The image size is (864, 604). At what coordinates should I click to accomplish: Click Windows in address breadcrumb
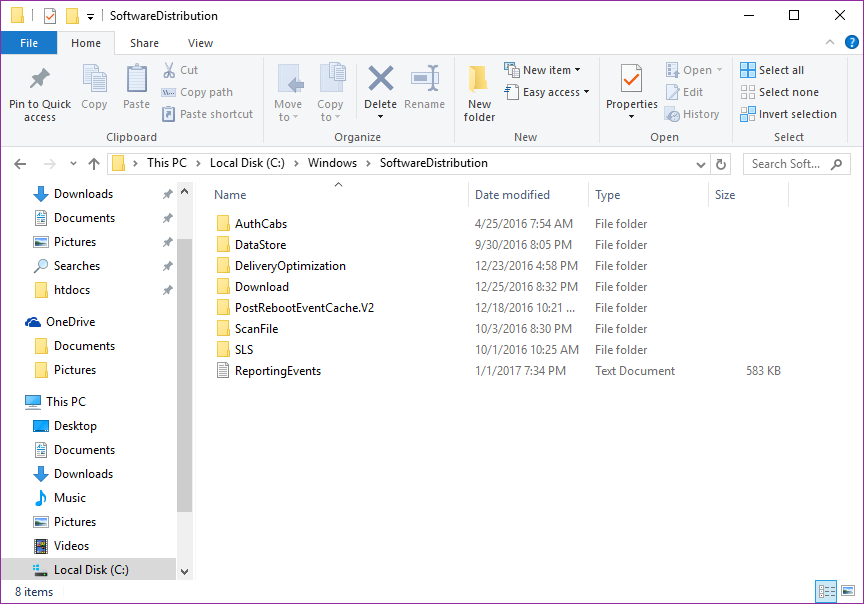pos(332,163)
